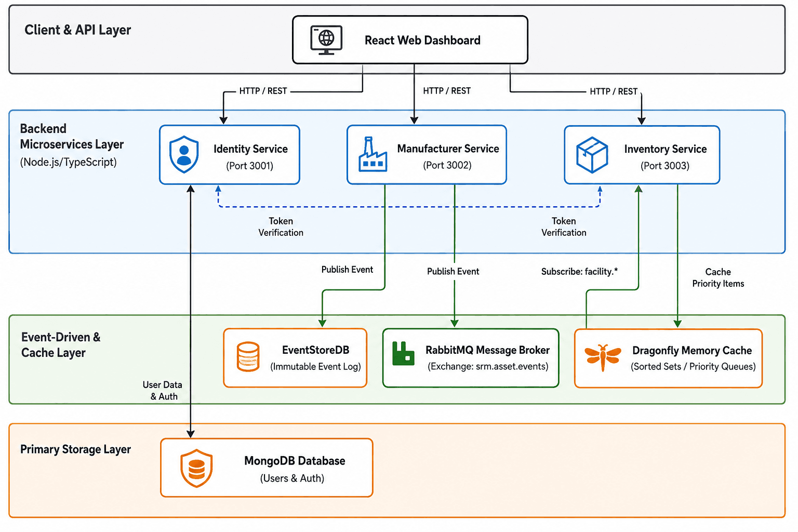Click the "Dragonfly Memory Cache" name text
Viewport: 798px width, 532px height.
(x=692, y=351)
